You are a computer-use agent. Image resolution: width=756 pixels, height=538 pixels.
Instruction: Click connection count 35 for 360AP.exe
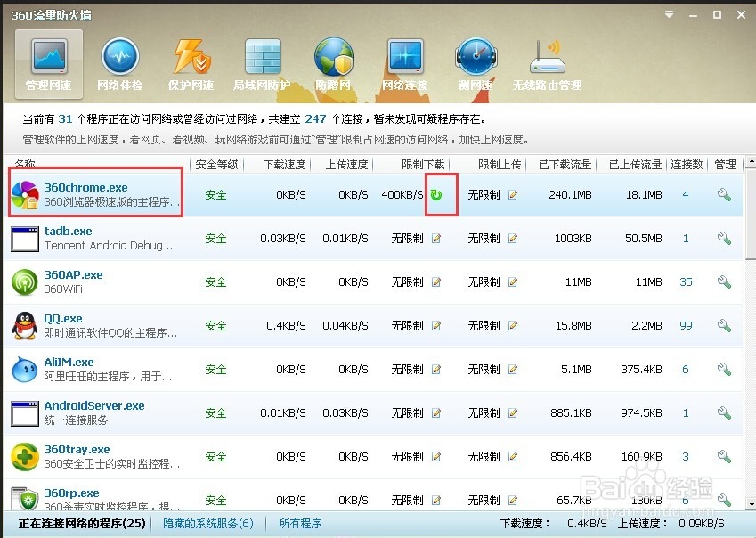point(686,282)
